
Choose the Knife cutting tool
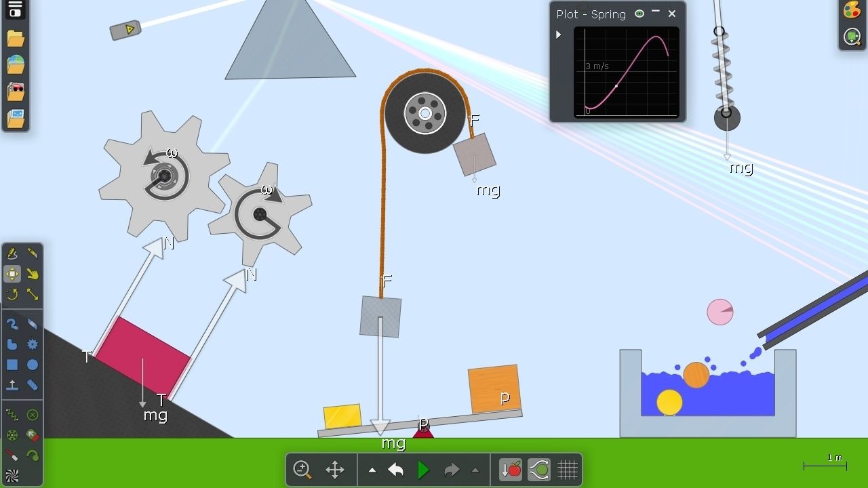[x=33, y=253]
